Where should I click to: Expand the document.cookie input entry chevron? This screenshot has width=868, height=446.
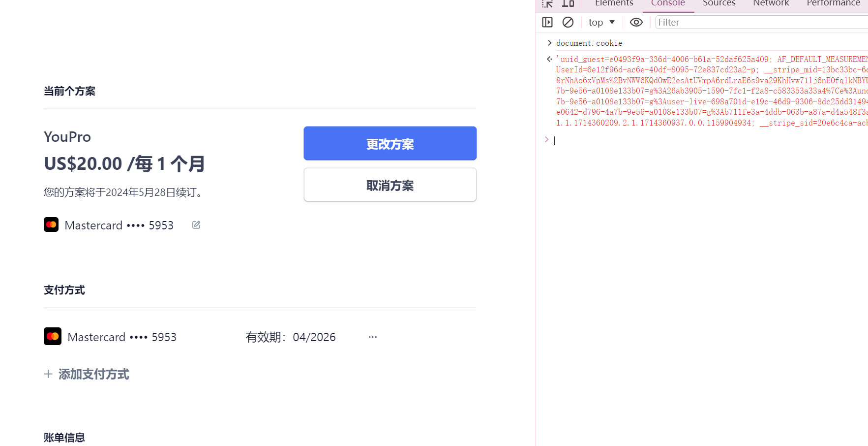click(x=549, y=43)
